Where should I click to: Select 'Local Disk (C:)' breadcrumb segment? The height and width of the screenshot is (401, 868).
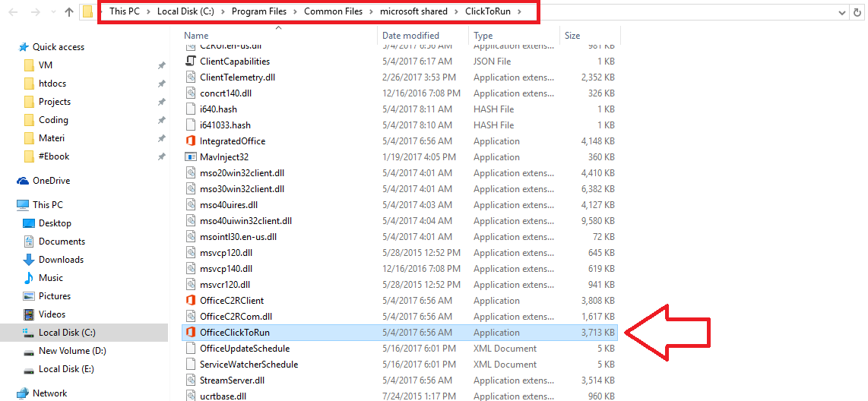pos(185,11)
